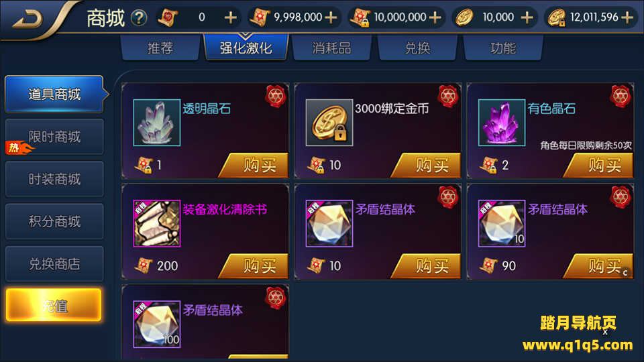The width and height of the screenshot is (644, 362).
Task: Open 积分商城 from the sidebar
Action: click(x=54, y=222)
